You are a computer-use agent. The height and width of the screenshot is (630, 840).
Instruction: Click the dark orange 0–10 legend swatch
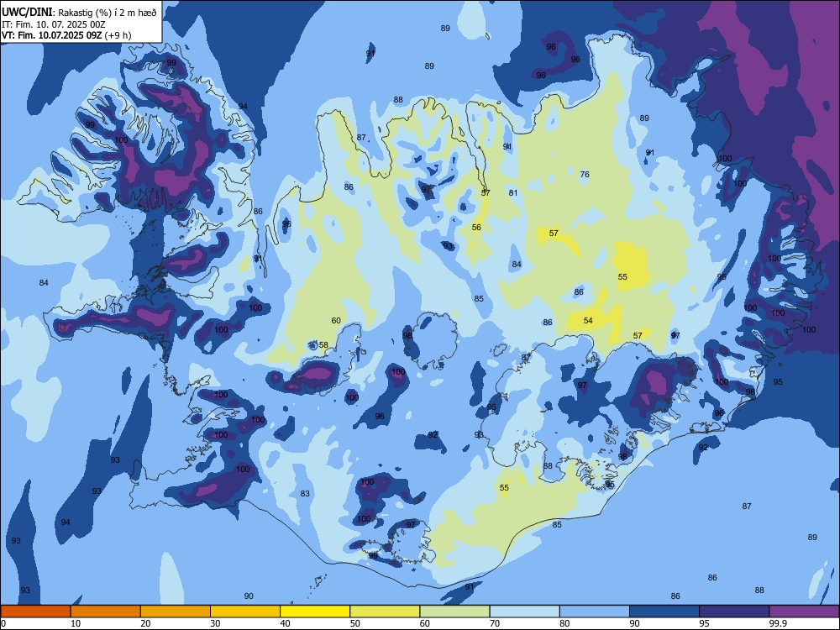tap(35, 612)
